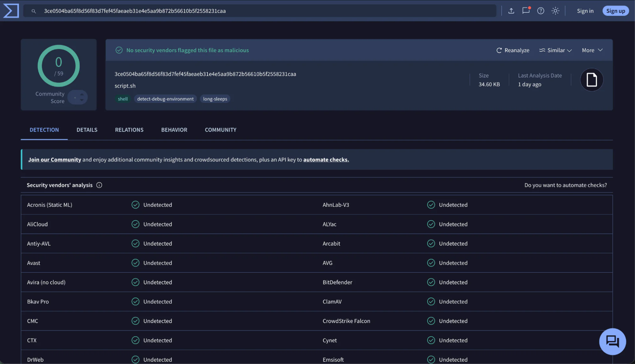
Task: Click the upload file icon
Action: click(511, 11)
